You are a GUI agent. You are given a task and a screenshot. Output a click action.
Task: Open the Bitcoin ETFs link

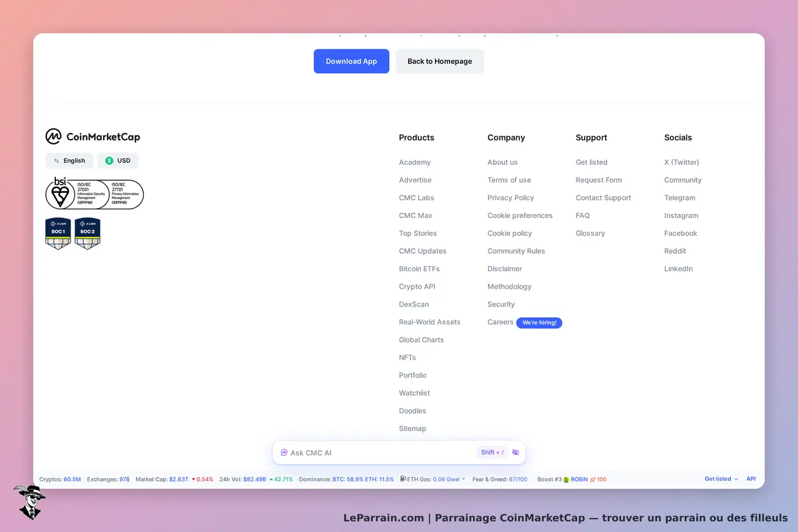tap(419, 269)
